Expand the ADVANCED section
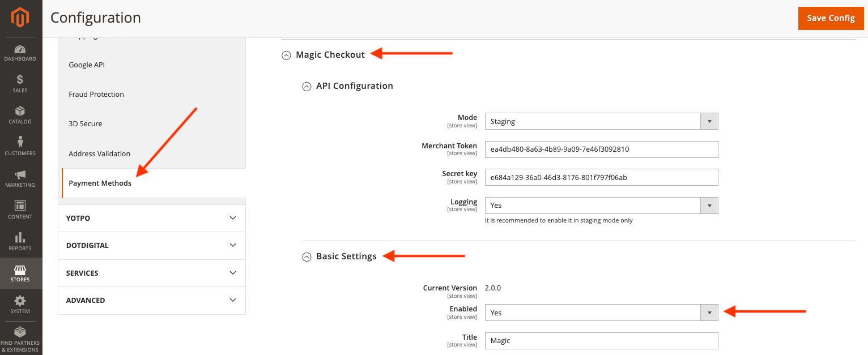868x355 pixels. coord(152,301)
